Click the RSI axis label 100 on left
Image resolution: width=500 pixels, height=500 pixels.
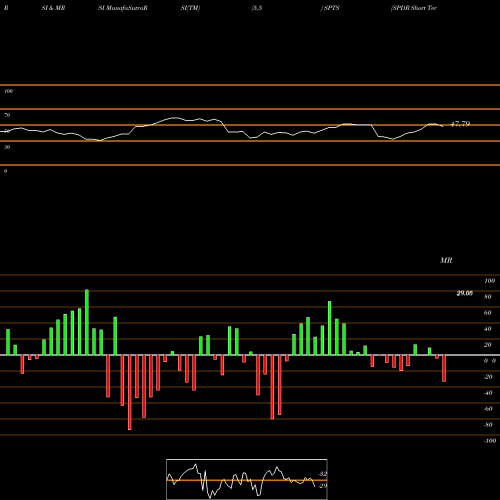pyautogui.click(x=8, y=91)
